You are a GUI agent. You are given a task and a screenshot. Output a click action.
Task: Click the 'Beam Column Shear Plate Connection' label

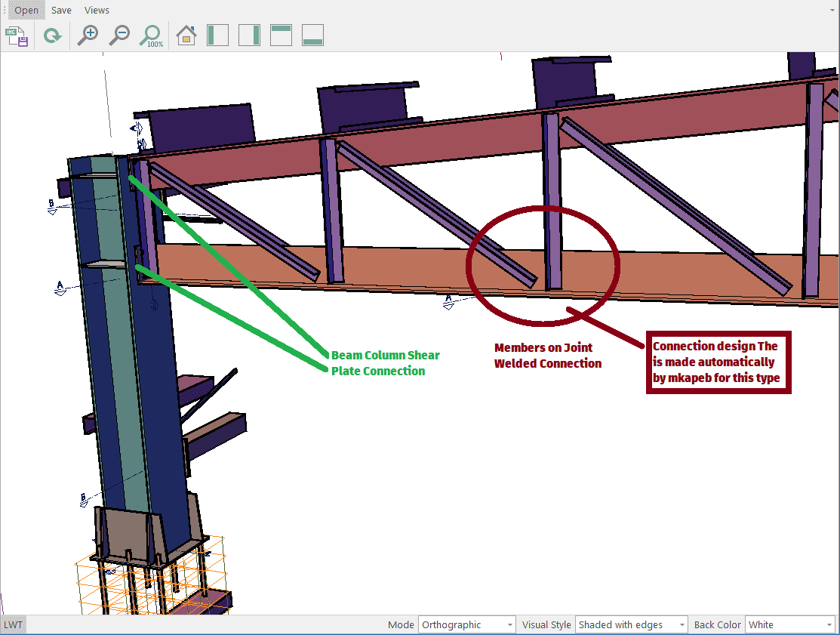pos(385,362)
